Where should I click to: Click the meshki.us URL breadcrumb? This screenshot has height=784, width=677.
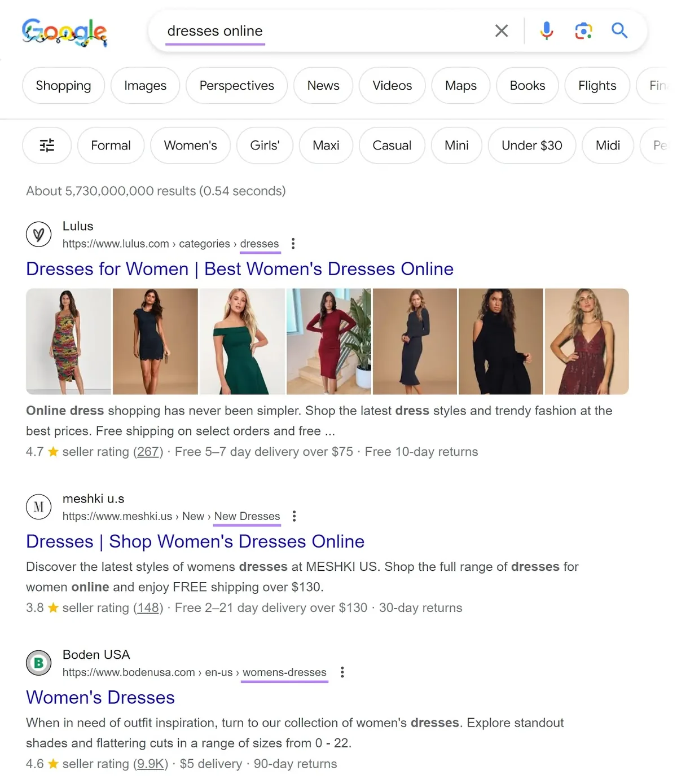tap(171, 516)
